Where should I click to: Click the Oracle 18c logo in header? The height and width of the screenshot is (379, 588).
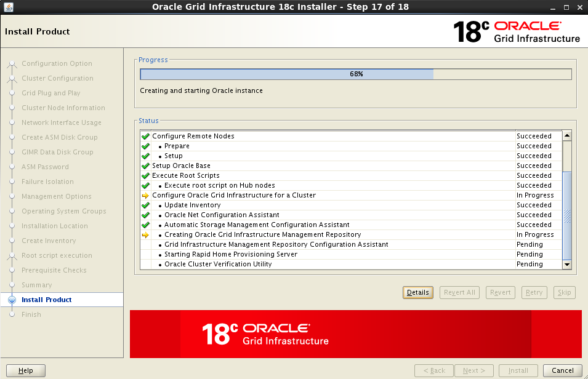(517, 31)
